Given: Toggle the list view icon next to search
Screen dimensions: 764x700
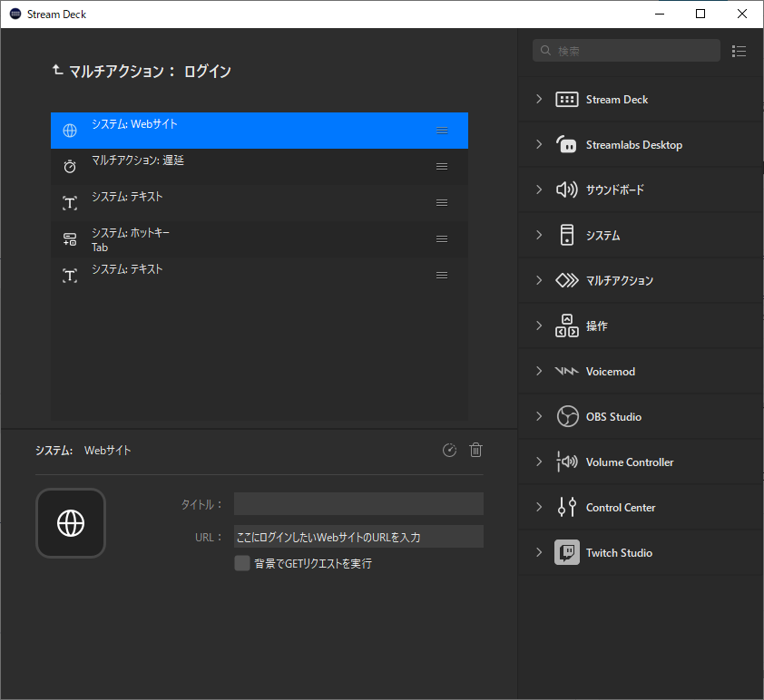Looking at the screenshot, I should (740, 51).
